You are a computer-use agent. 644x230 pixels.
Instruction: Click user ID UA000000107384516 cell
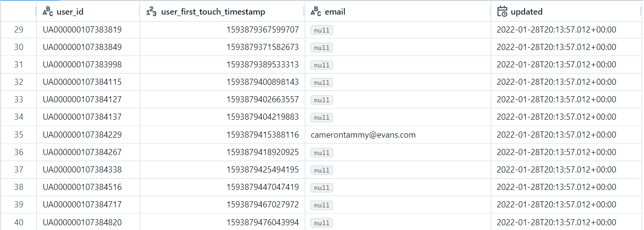(82, 188)
